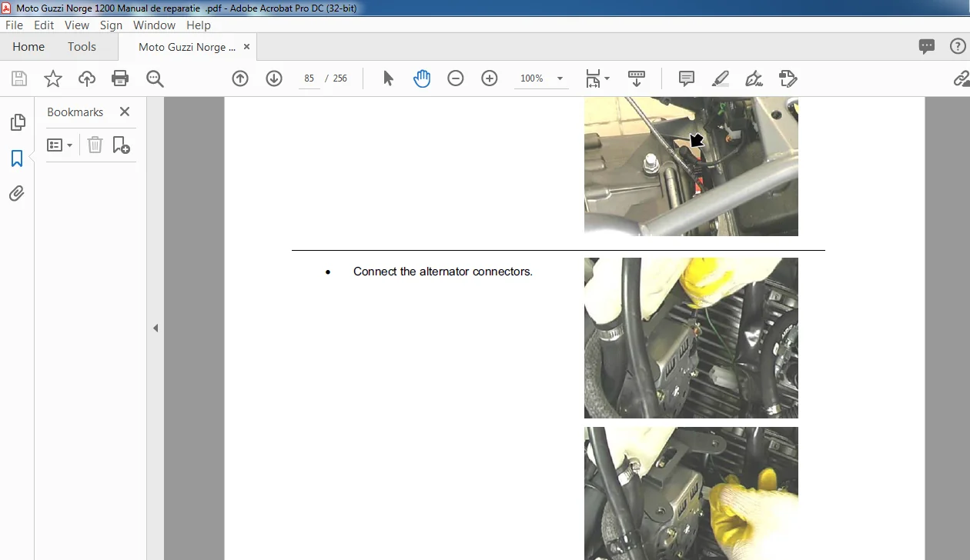Select the highlight text pen

721,78
